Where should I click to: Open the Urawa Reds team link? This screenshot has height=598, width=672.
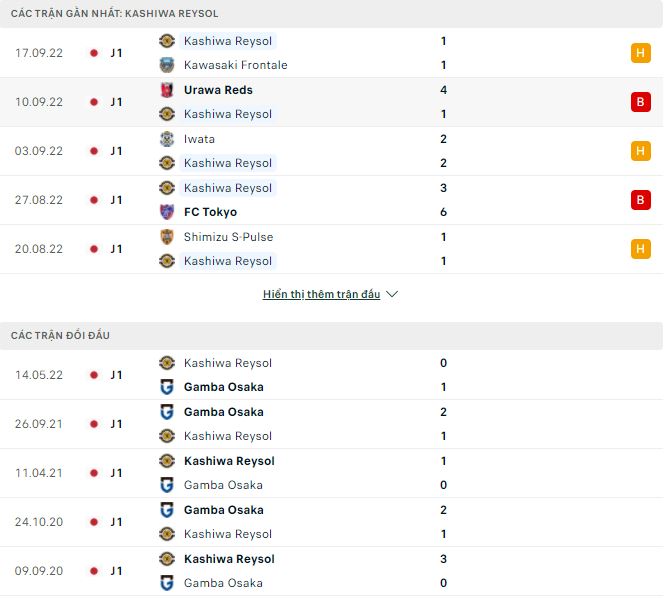pyautogui.click(x=218, y=90)
